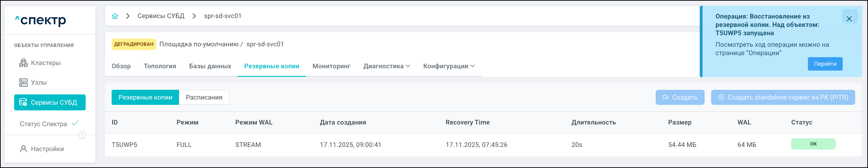Open the Мониторинг tab

pyautogui.click(x=331, y=66)
